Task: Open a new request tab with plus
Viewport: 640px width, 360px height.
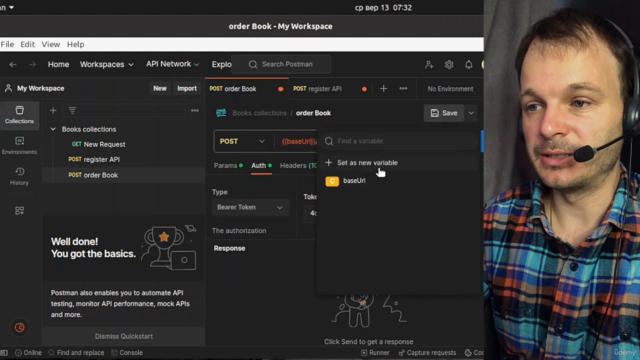Action: point(383,89)
